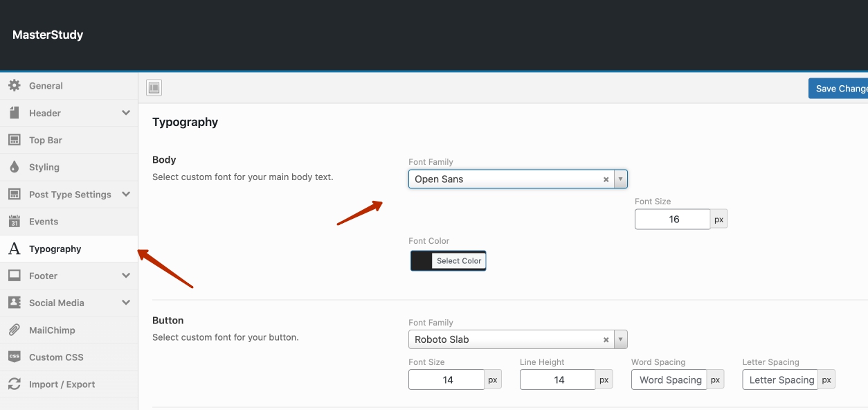Clear the Open Sans font selection
868x410 pixels.
[x=606, y=179]
